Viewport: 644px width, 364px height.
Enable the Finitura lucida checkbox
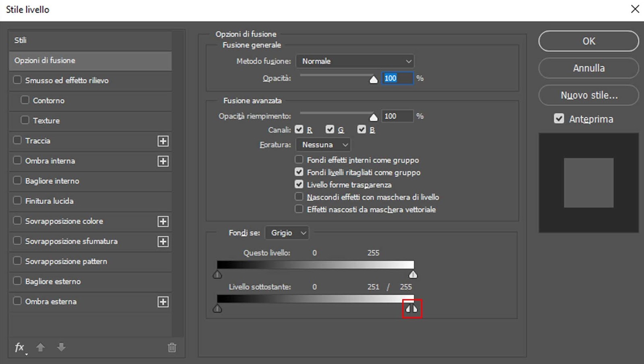coord(17,200)
